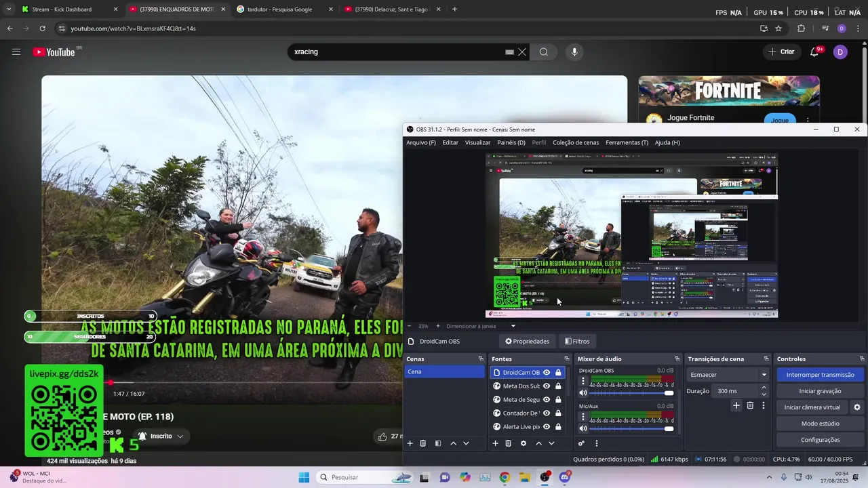
Task: Switch to Stream - Kick Dashboard tab
Action: click(69, 9)
